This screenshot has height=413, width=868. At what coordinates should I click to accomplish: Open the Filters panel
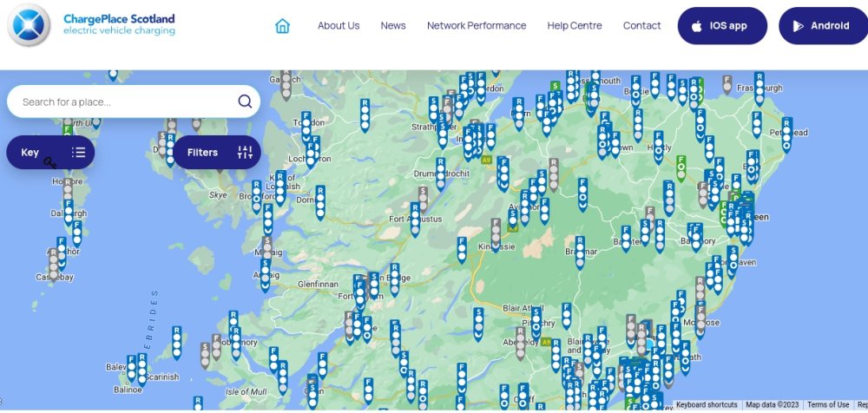(216, 152)
